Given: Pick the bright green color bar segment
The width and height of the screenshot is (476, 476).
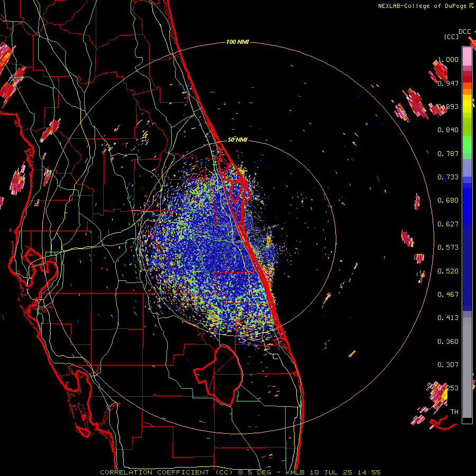Looking at the screenshot, I should (467, 144).
